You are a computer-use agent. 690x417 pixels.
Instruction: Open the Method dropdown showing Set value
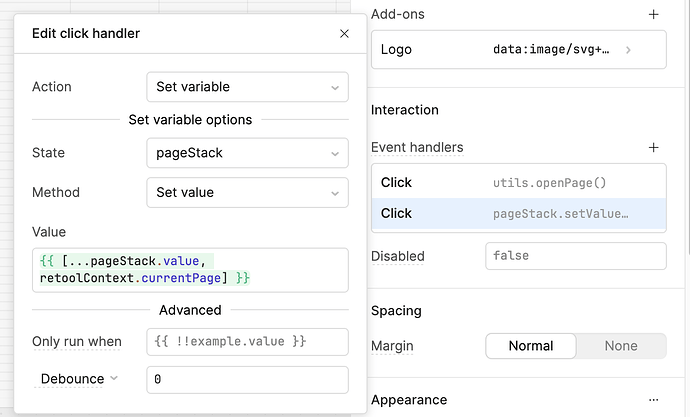pyautogui.click(x=247, y=192)
